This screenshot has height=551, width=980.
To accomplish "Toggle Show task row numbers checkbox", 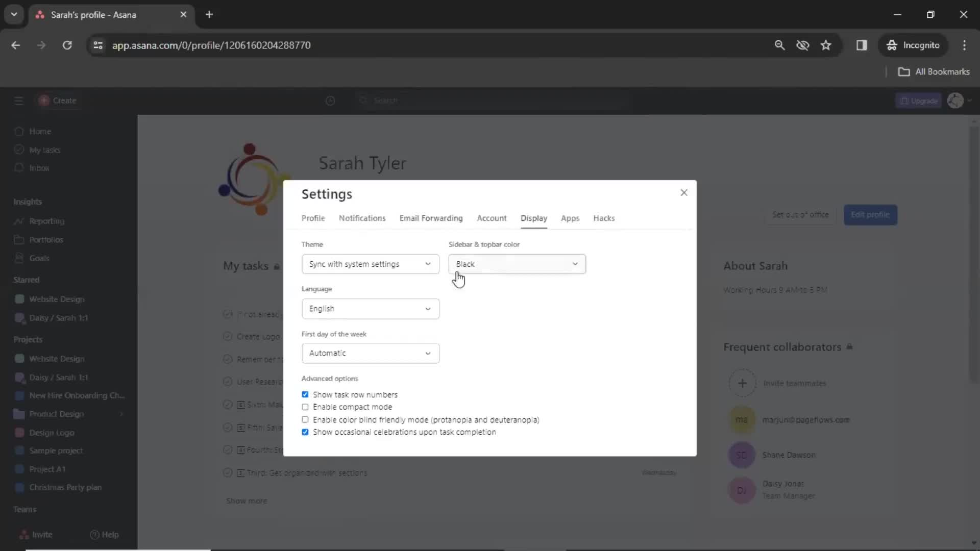I will tap(306, 394).
